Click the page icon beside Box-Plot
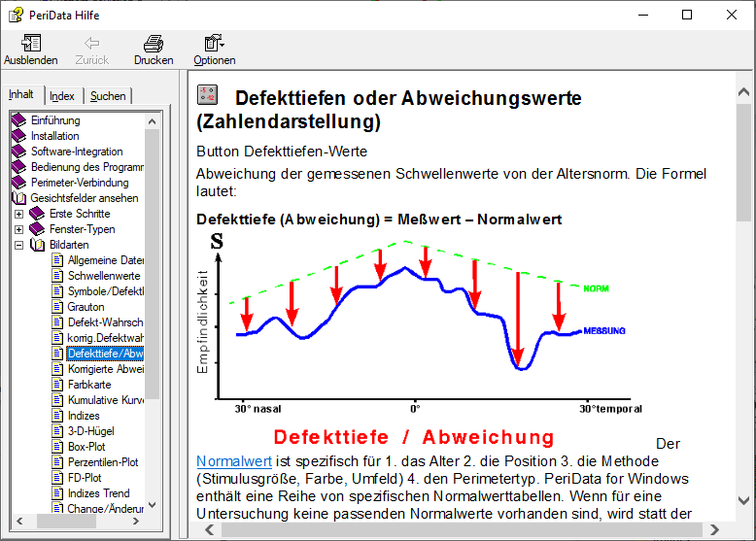 pyautogui.click(x=57, y=447)
